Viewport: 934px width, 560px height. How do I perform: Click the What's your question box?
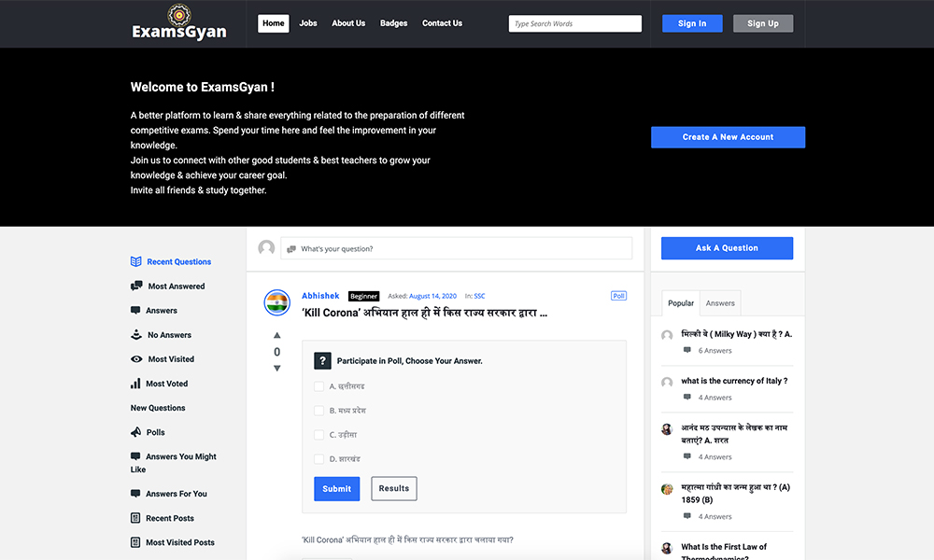point(457,248)
